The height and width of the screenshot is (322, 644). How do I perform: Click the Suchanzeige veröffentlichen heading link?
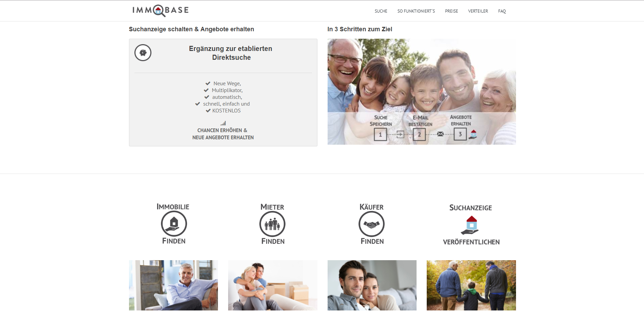tap(471, 225)
